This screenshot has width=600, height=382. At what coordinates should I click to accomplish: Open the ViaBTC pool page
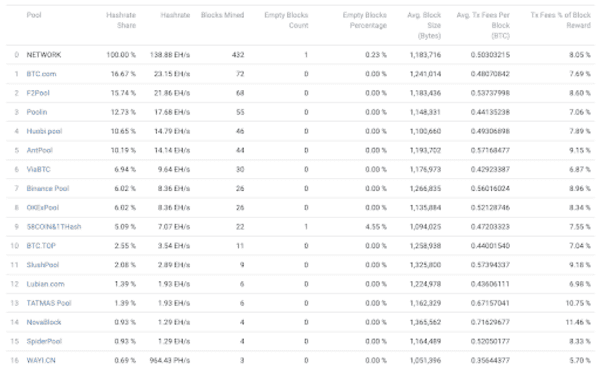coord(38,170)
